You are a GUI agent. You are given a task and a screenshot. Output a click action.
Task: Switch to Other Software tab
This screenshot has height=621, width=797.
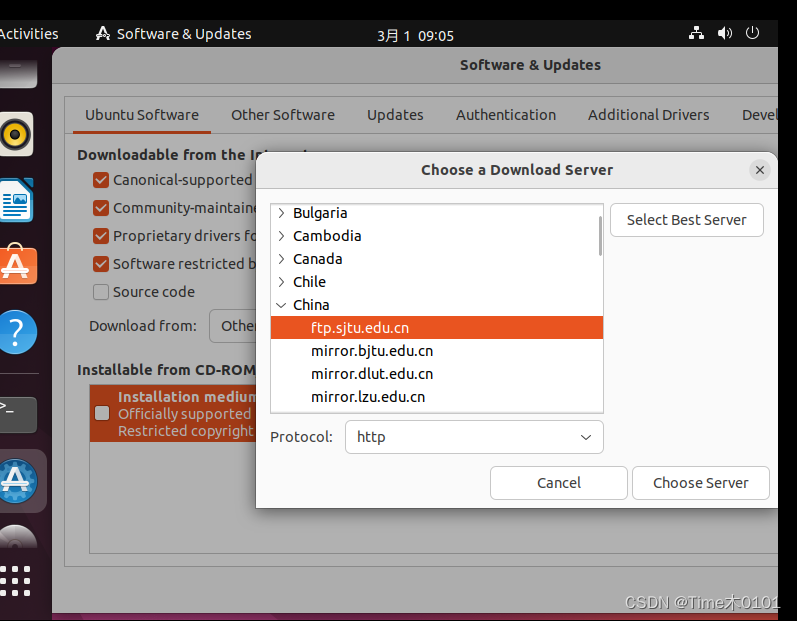tap(283, 115)
